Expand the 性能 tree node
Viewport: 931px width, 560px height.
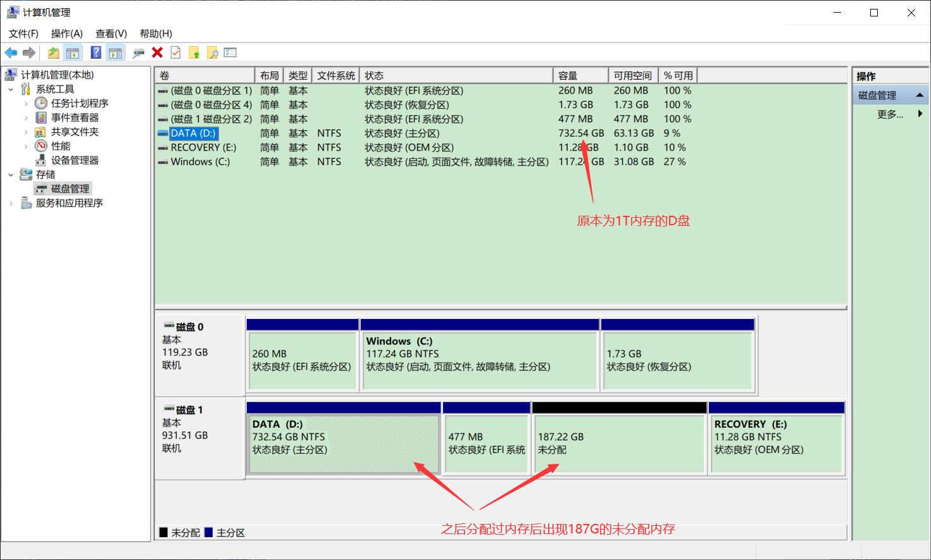(x=26, y=146)
